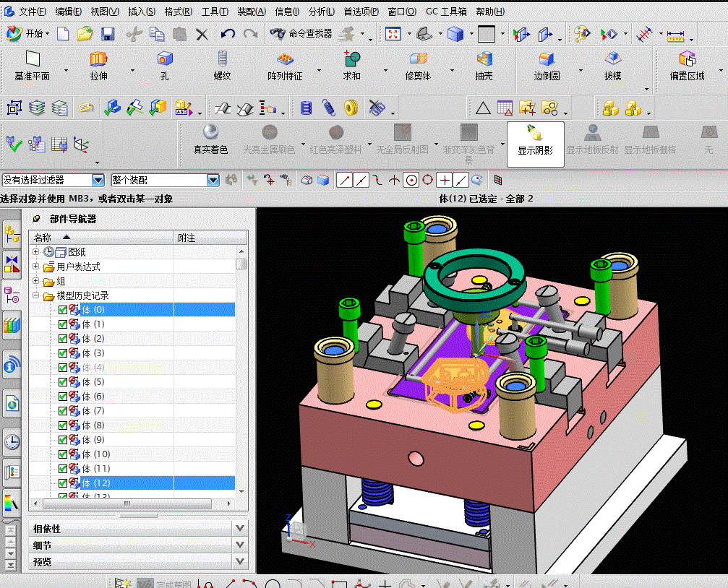Select the Datum Plane (基准平面) tool

(32, 66)
